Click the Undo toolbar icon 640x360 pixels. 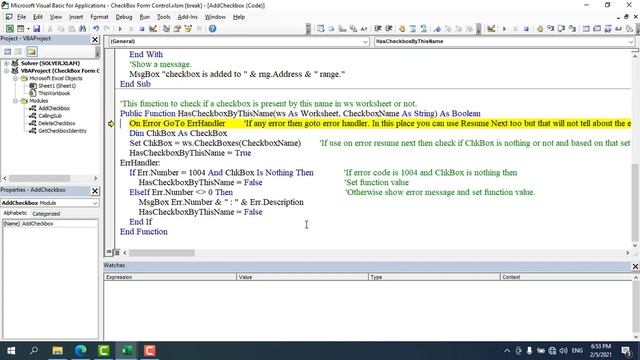[96, 29]
